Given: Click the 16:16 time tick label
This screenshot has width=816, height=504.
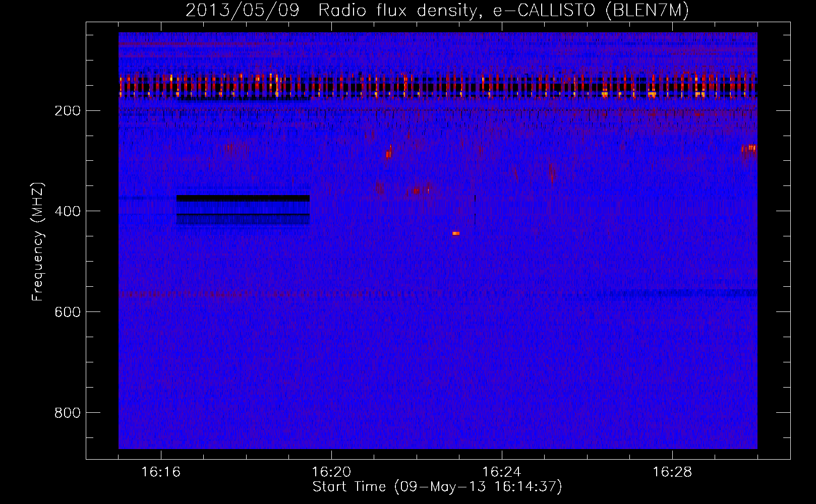Looking at the screenshot, I should [x=161, y=472].
